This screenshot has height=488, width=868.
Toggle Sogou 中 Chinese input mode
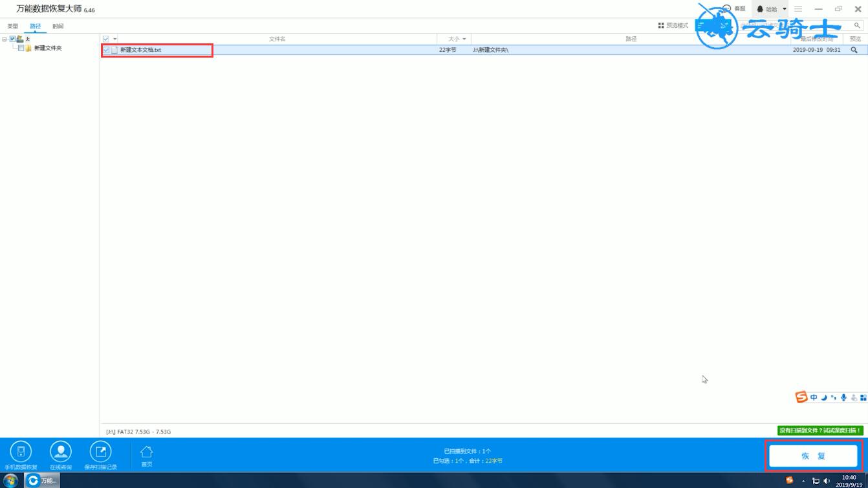[x=814, y=397]
